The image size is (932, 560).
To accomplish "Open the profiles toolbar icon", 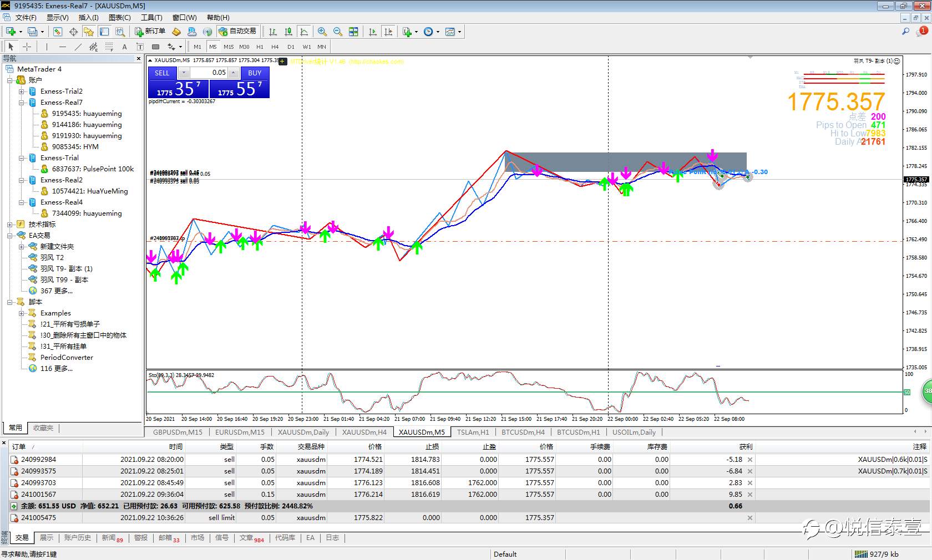I will point(33,32).
